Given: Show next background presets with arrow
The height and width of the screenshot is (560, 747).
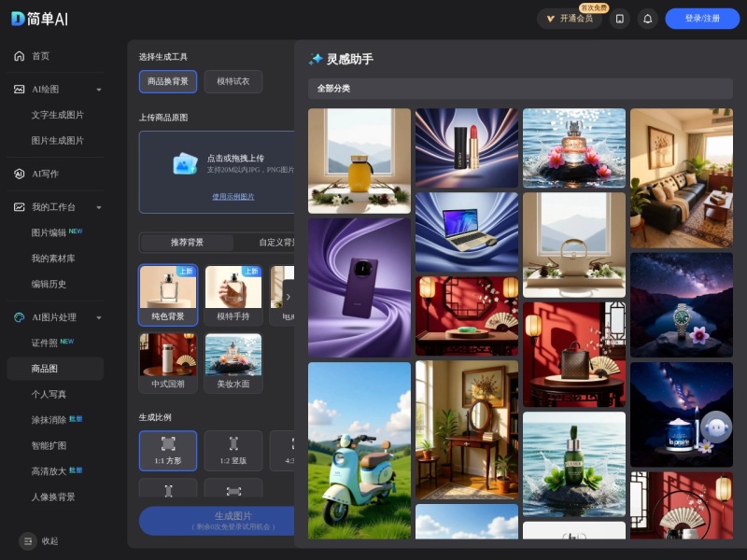Looking at the screenshot, I should [288, 297].
